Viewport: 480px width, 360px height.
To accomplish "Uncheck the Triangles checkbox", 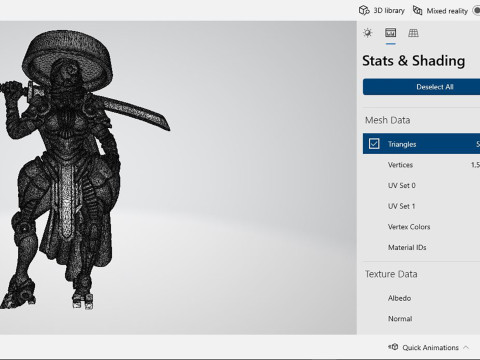I will click(x=374, y=144).
